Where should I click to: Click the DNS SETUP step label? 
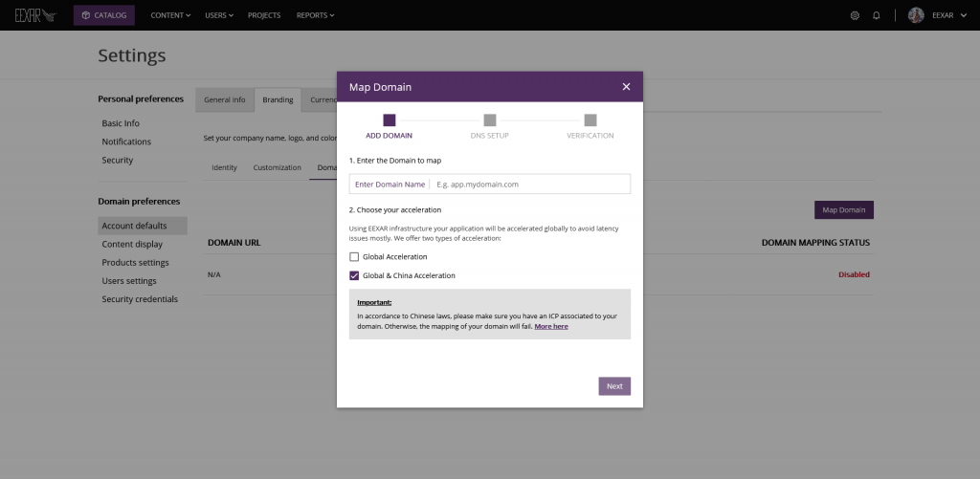point(489,136)
